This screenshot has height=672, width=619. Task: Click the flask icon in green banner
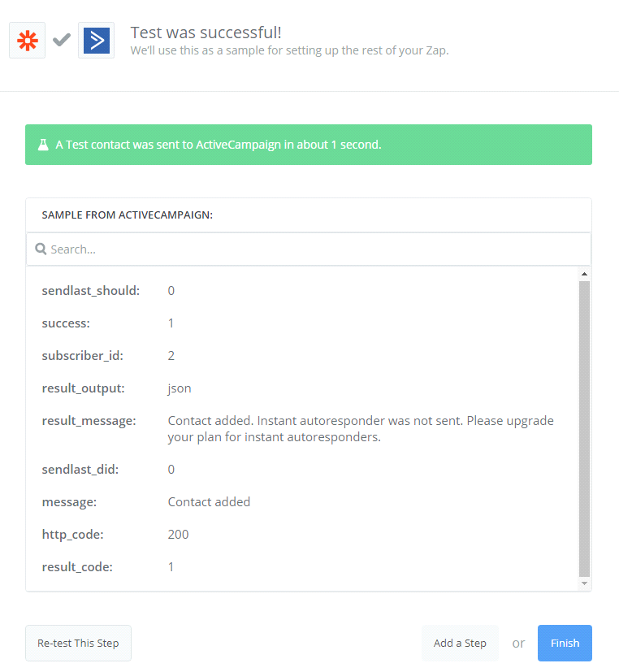[42, 145]
